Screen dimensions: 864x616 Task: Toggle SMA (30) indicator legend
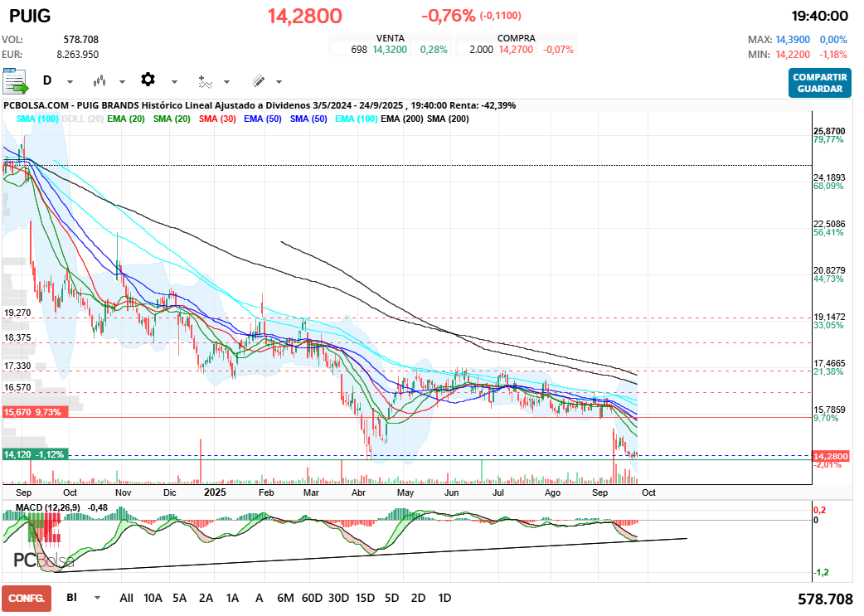click(x=217, y=119)
